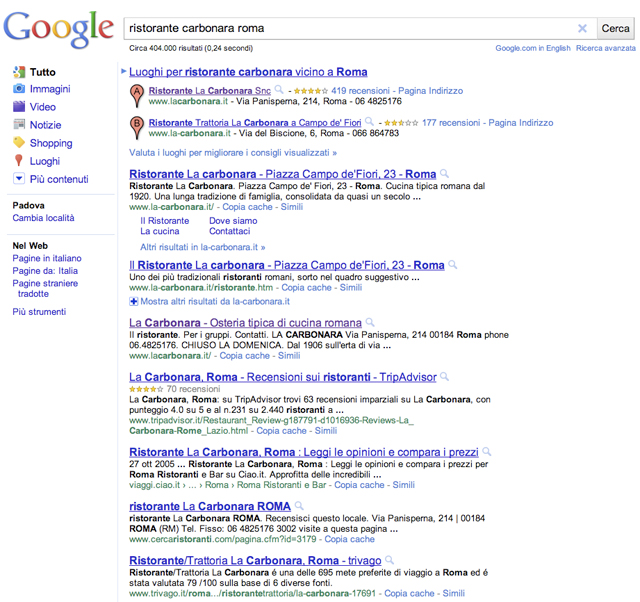
Task: Open 177 recensioni link
Action: click(x=451, y=122)
